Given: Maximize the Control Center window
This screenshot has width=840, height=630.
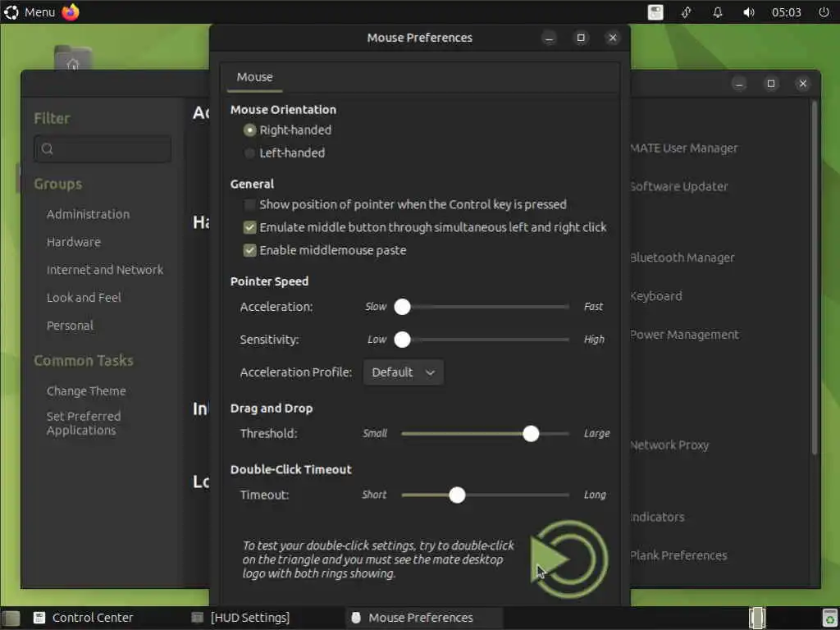Looking at the screenshot, I should point(771,84).
